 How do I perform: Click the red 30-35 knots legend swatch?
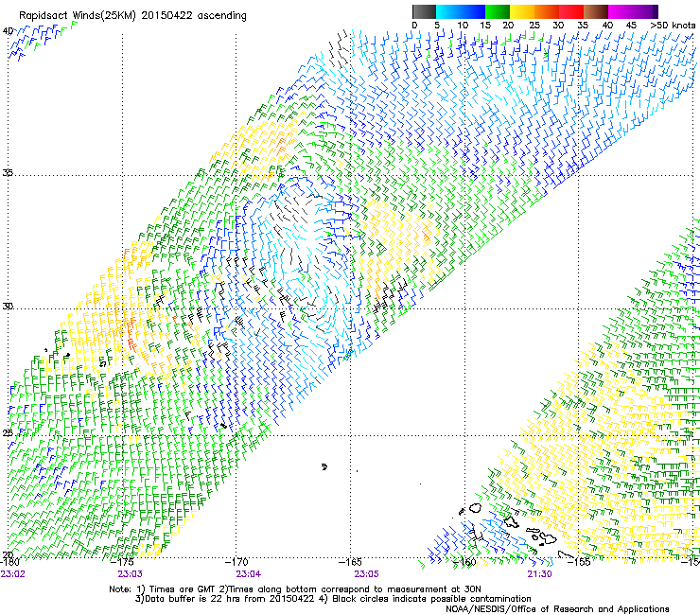(x=571, y=11)
